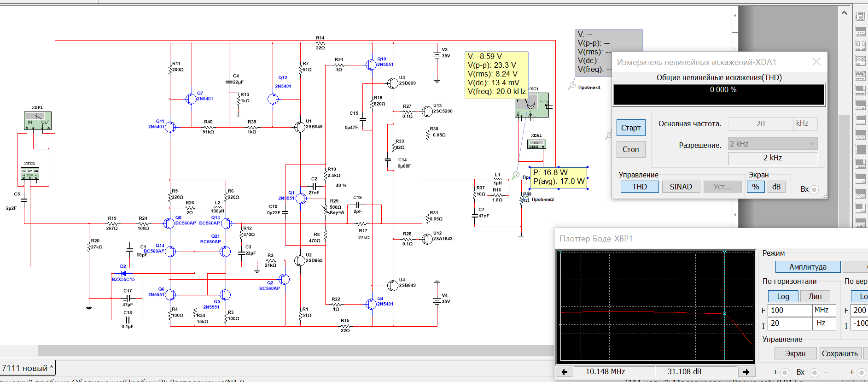Open the Разрешение 2 kHz dropdown
Screen dimensions: 868x382
point(773,144)
